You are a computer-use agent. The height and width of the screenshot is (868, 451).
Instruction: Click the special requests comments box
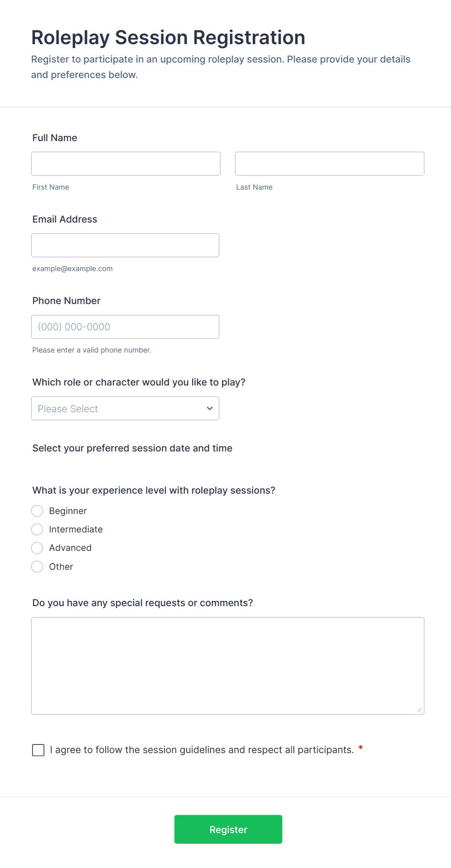tap(227, 665)
